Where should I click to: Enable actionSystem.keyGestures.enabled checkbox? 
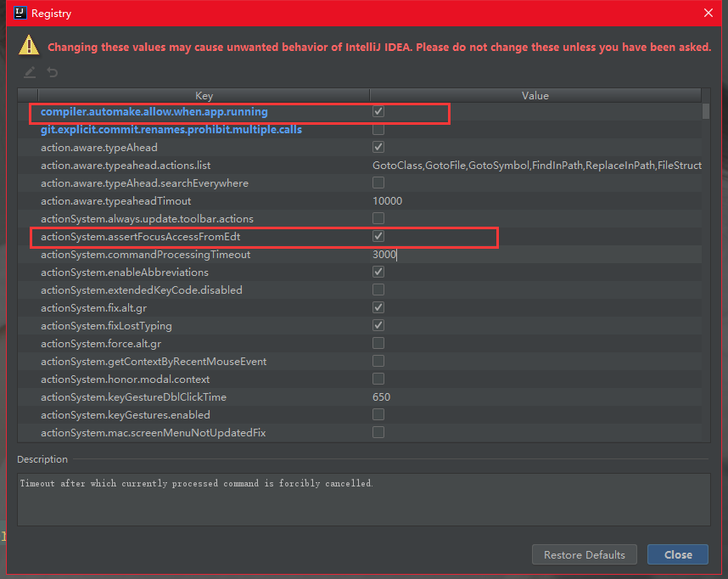(x=378, y=414)
